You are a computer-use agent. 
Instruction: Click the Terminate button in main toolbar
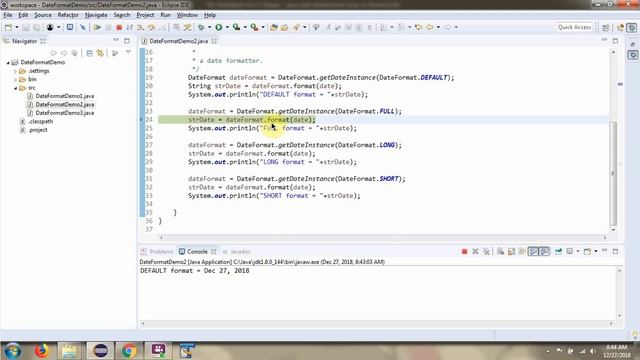point(119,27)
